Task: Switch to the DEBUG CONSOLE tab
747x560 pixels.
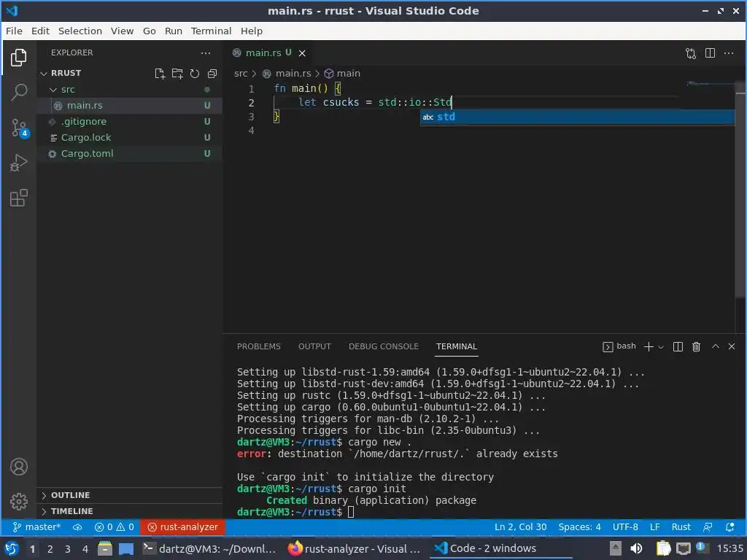Action: [384, 346]
